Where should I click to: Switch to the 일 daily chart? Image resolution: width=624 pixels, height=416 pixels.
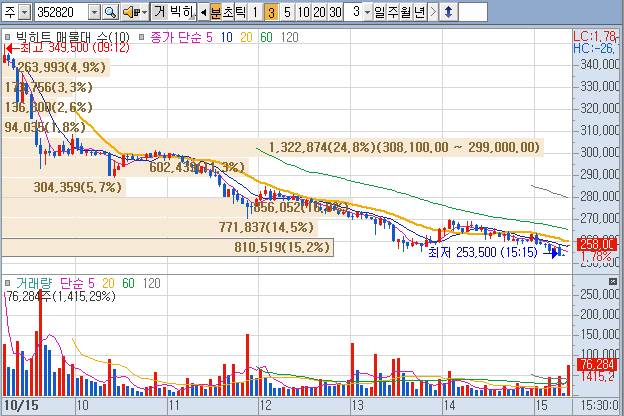click(379, 13)
